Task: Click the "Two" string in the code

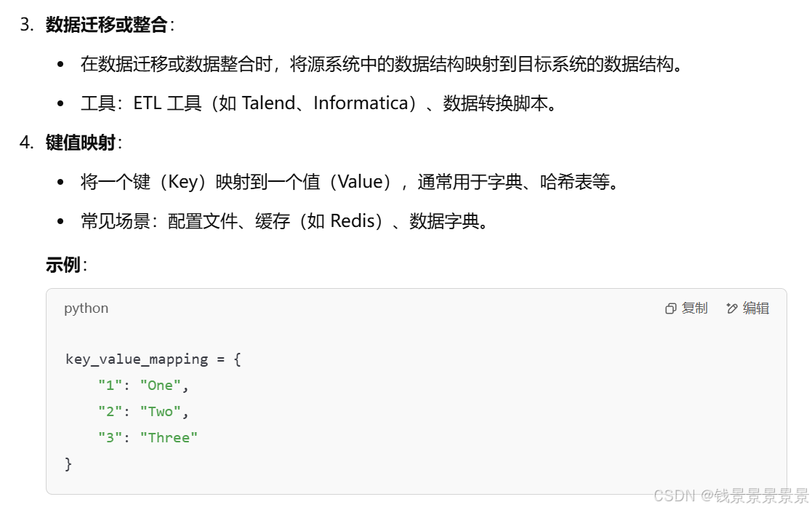Action: [x=161, y=412]
